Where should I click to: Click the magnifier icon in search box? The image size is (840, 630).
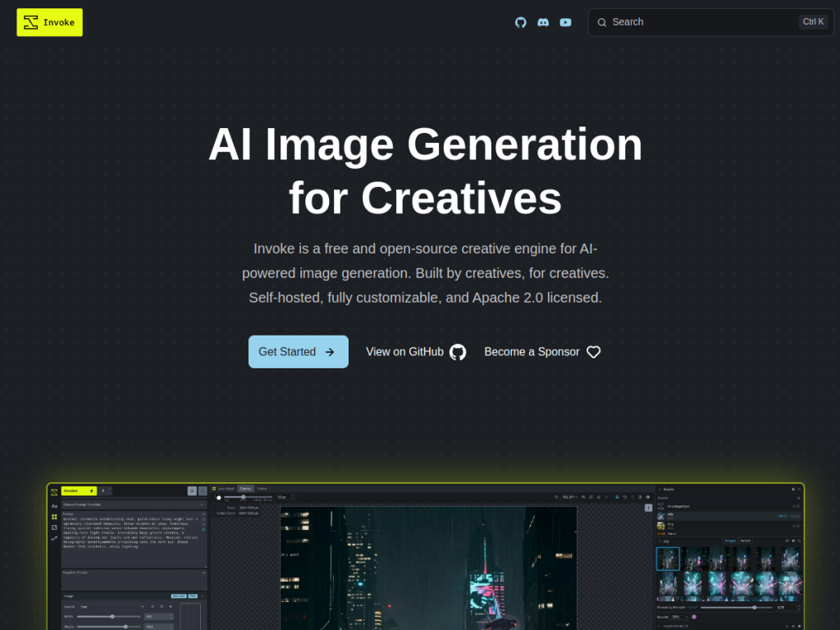tap(602, 22)
